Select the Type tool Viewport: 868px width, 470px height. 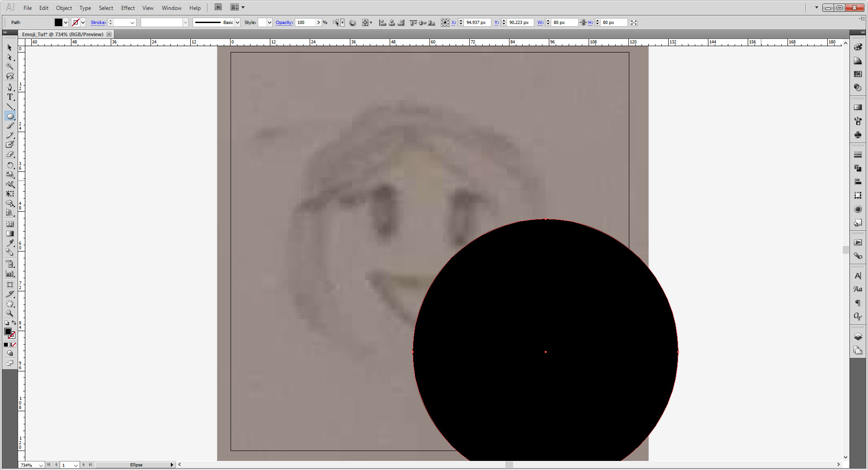coord(10,97)
